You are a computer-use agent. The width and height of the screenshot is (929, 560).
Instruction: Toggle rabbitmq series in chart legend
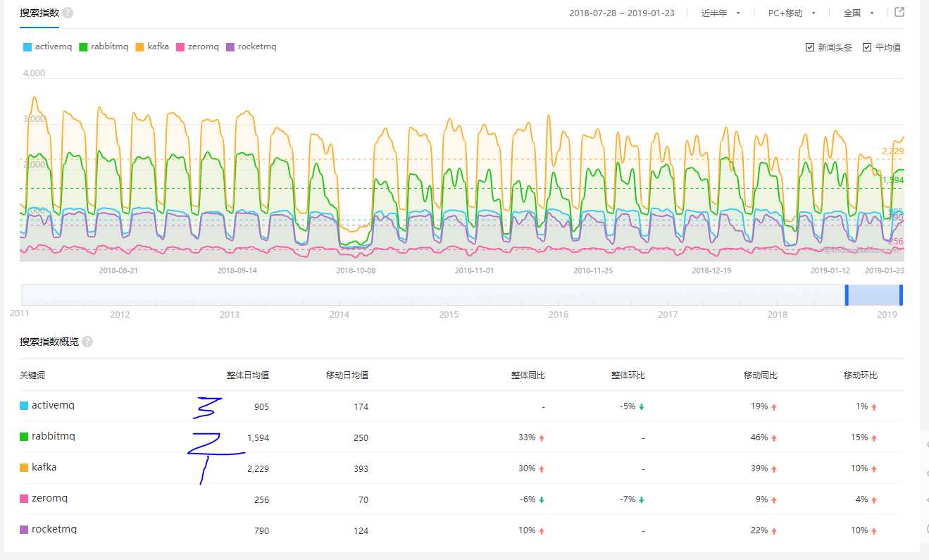tap(104, 47)
